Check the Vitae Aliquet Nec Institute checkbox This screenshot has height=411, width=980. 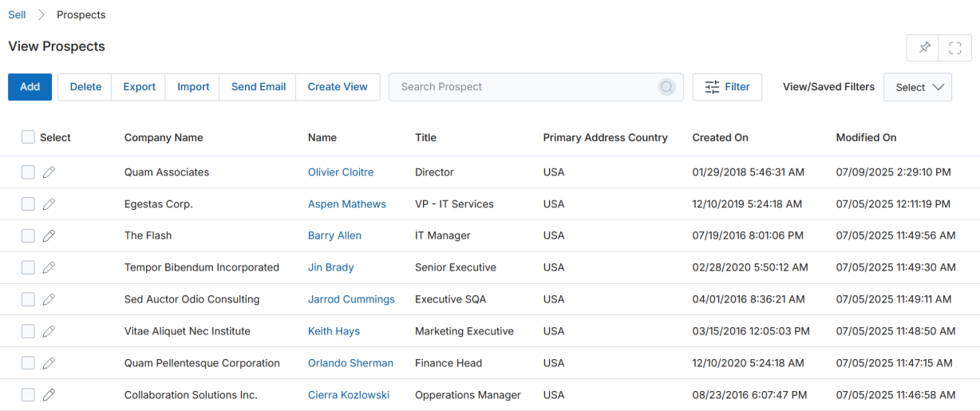(x=28, y=331)
